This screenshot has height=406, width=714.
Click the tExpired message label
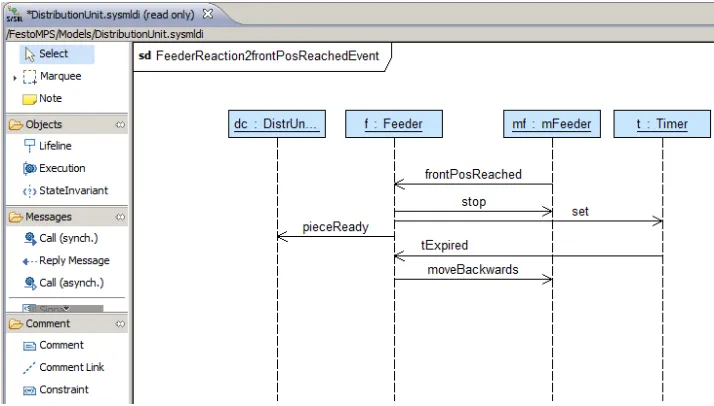(444, 245)
